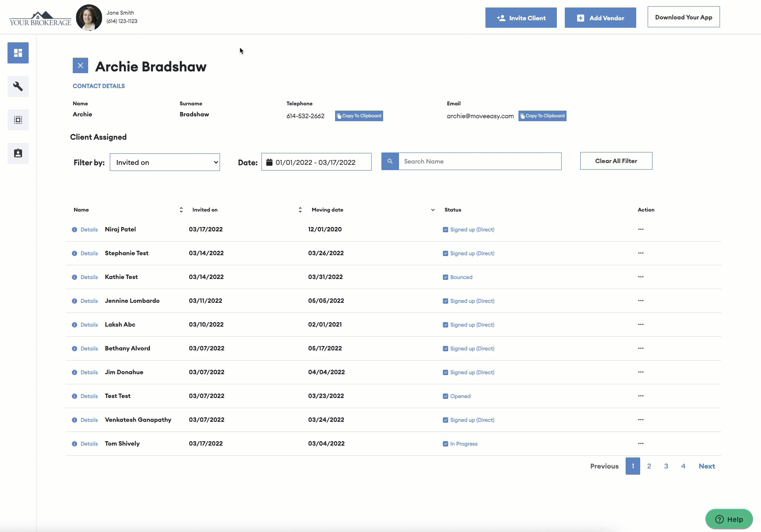Screen dimensions: 761x532
Task: Open action menu for Venkatesh Ganapathy
Action: pos(641,420)
